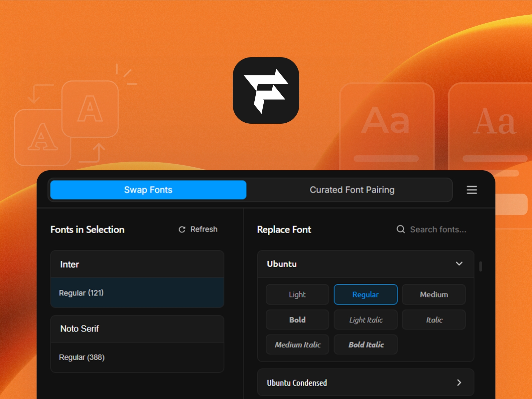
Task: Open the hamburger menu in the top-right corner
Action: click(x=471, y=190)
